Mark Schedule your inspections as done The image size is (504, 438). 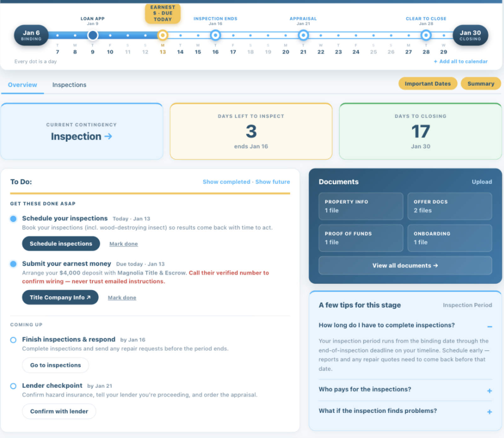tap(123, 244)
